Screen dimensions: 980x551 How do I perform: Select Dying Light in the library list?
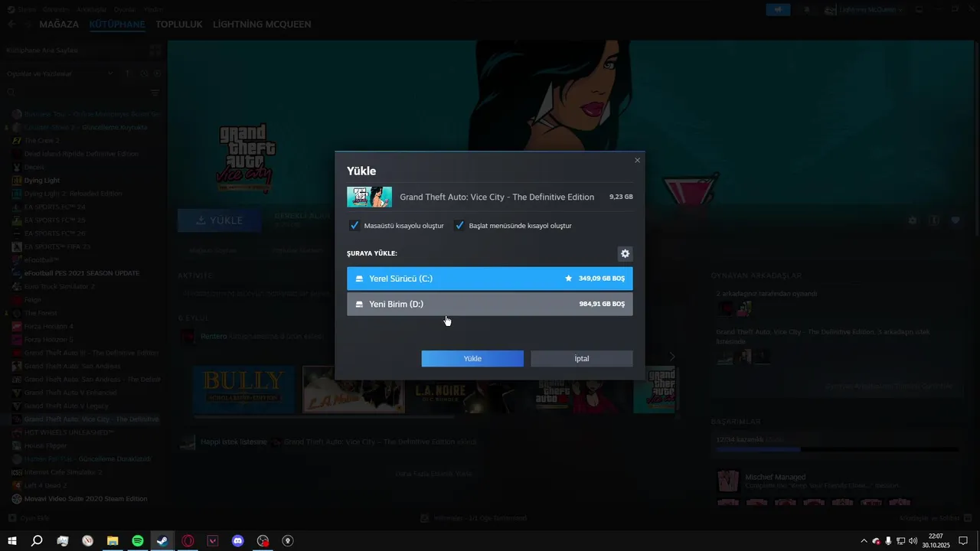(42, 181)
